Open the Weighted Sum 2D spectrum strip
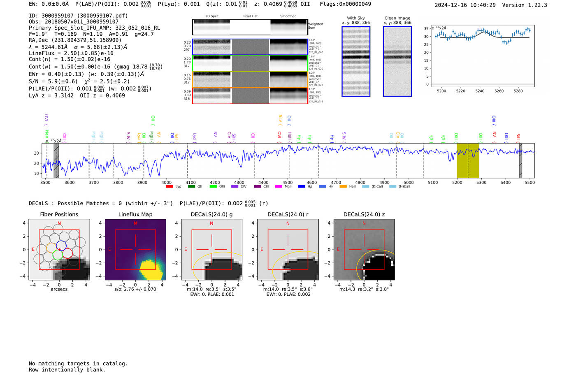Screen dimensions: 576x392 coord(250,27)
